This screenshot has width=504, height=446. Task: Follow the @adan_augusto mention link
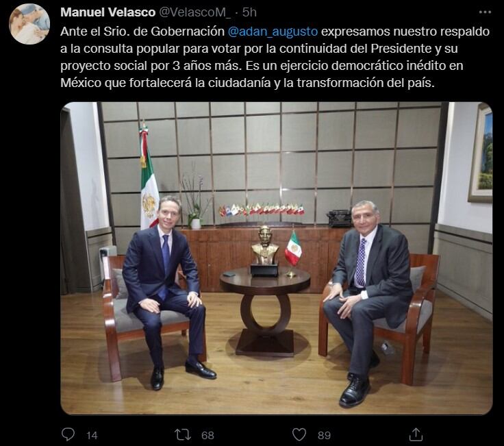[273, 32]
